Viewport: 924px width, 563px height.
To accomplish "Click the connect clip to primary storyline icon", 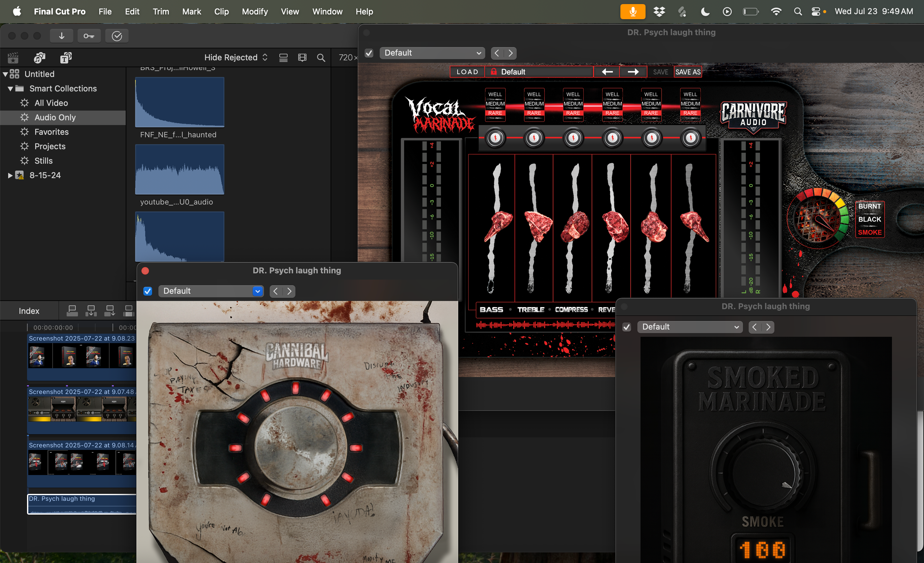I will coord(72,311).
